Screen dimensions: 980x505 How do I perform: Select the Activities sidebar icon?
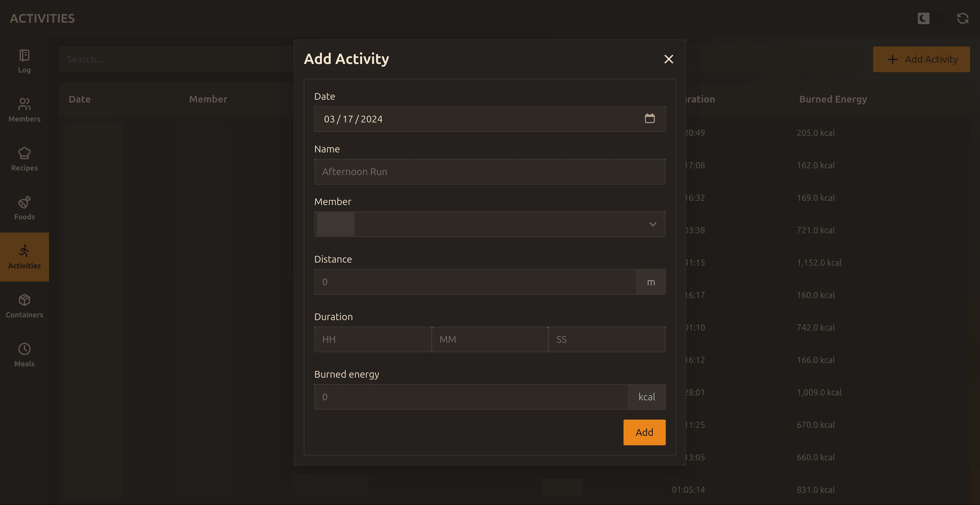point(24,257)
